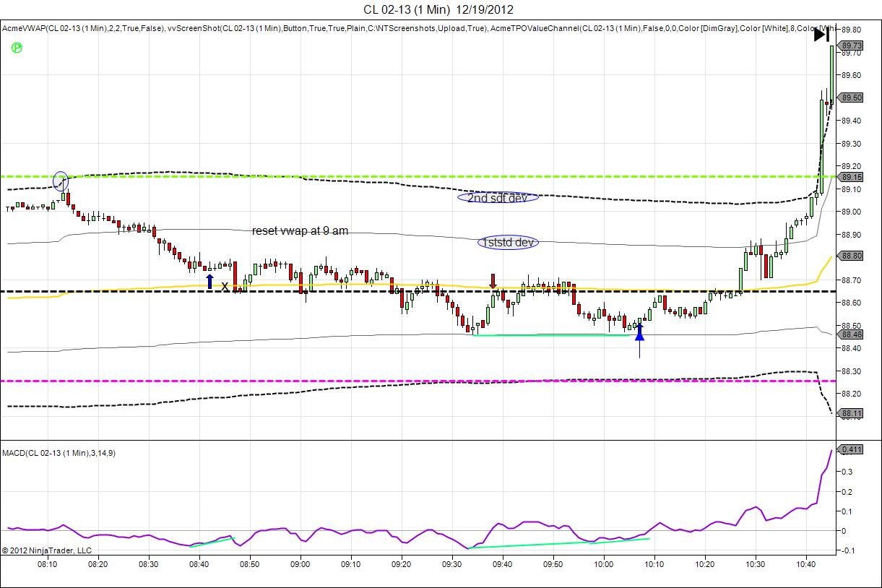Viewport: 882px width, 588px height.
Task: Click the 0.411 MACD value marker
Action: 852,449
